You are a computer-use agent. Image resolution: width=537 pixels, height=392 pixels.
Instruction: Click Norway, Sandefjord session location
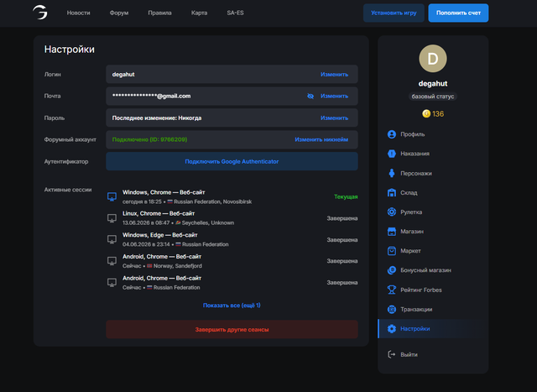coord(178,266)
